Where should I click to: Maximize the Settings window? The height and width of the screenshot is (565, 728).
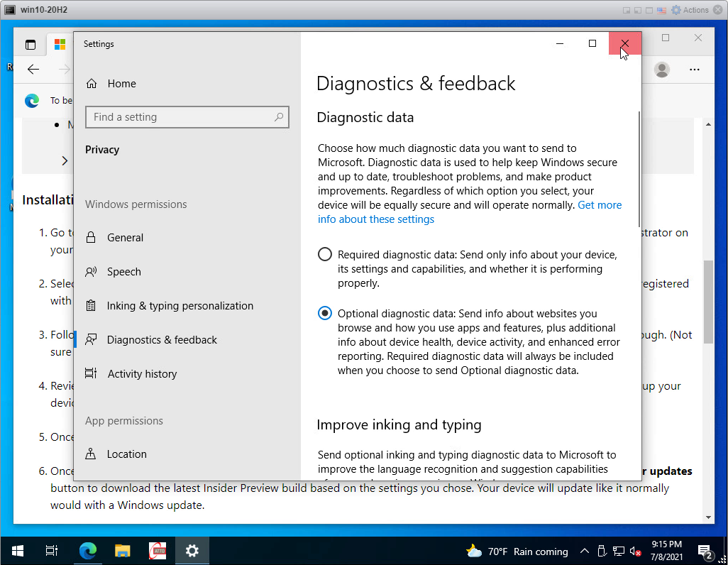[x=592, y=44]
